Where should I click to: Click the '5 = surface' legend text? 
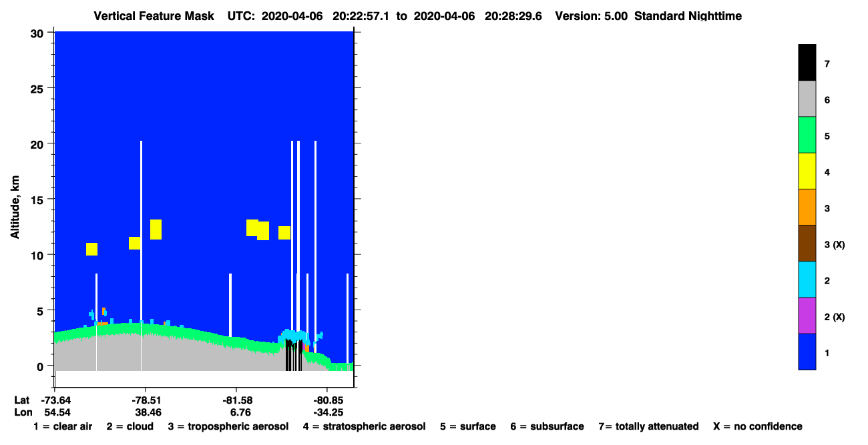467,426
